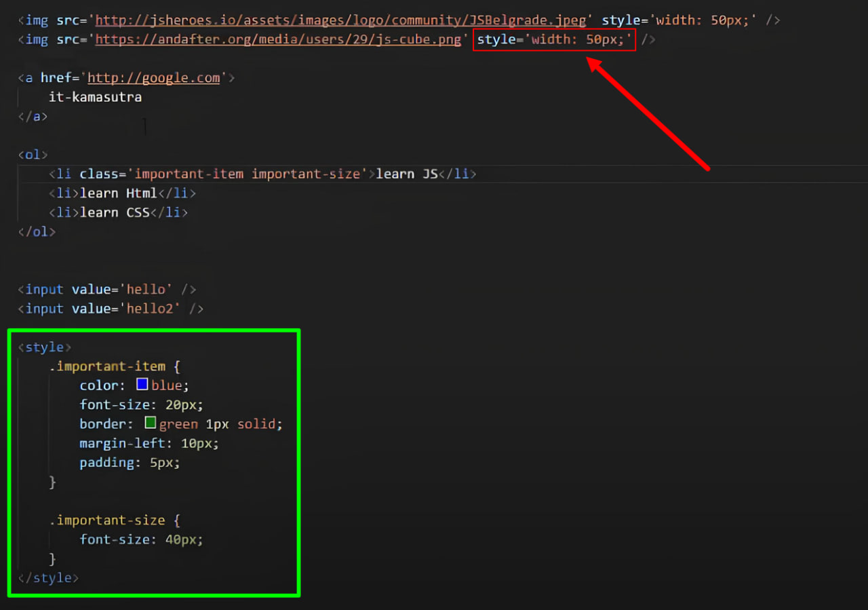Image resolution: width=868 pixels, height=610 pixels.
Task: Click the red-boxed style width attribute
Action: [554, 39]
